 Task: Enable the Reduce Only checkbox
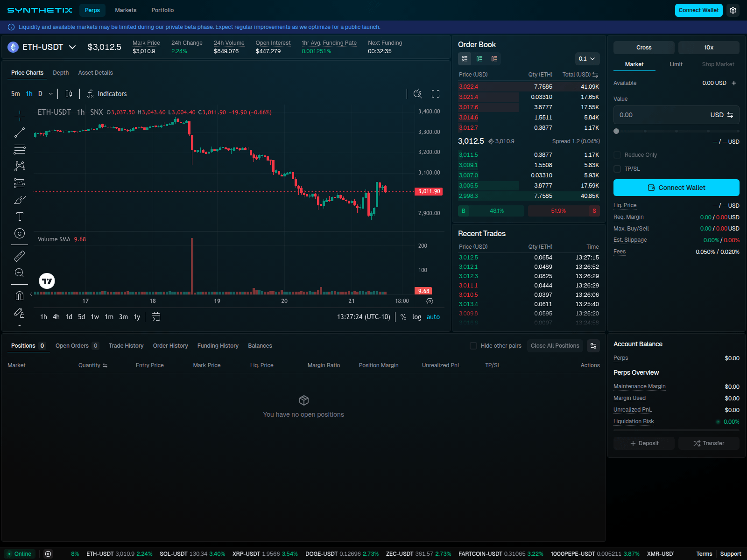click(617, 154)
